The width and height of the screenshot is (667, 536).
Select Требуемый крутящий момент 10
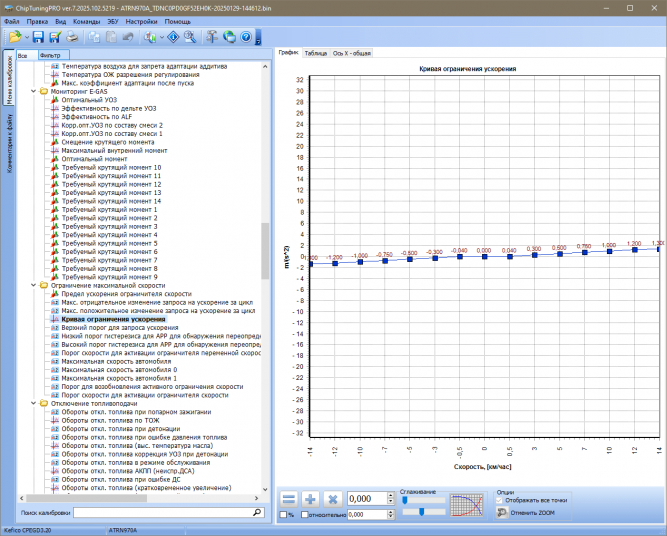pos(111,167)
